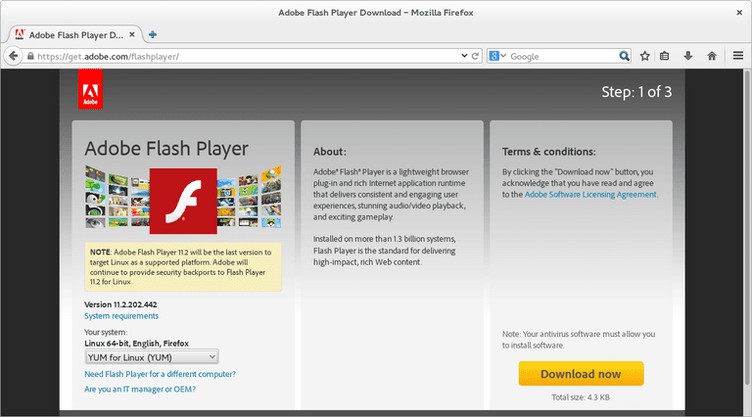Image resolution: width=752 pixels, height=417 pixels.
Task: Click the About: heading
Action: (329, 152)
